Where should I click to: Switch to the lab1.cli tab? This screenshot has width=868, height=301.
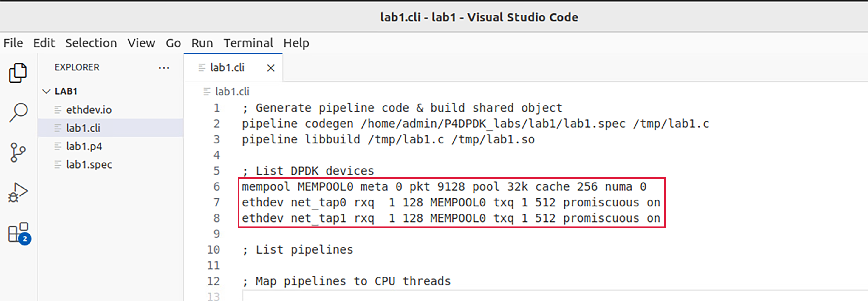[227, 68]
